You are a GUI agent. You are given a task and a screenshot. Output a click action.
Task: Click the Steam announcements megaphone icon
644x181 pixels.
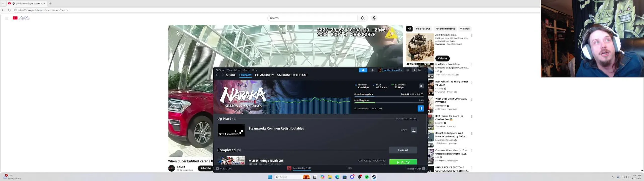(363, 70)
